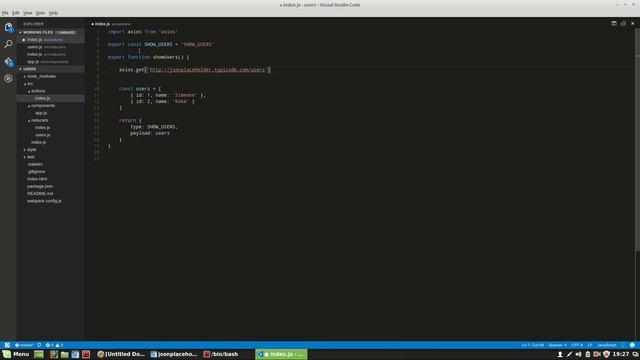Collapse the actions folder
Screen dimensions: 640x360
[x=51, y=91]
